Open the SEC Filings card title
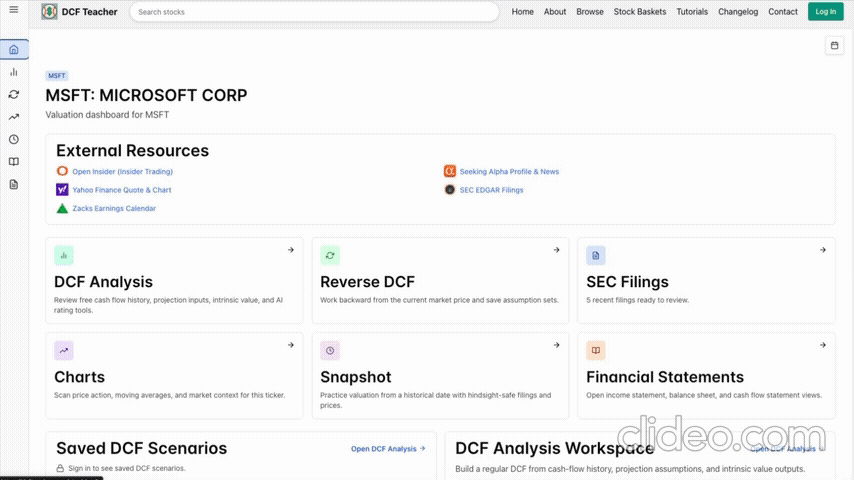Image resolution: width=854 pixels, height=480 pixels. (627, 282)
